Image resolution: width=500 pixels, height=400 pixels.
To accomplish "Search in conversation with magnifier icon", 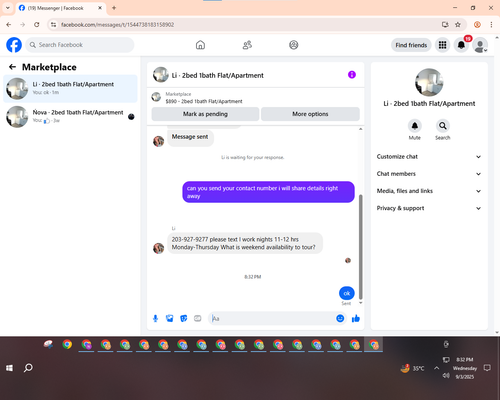I will [x=443, y=126].
